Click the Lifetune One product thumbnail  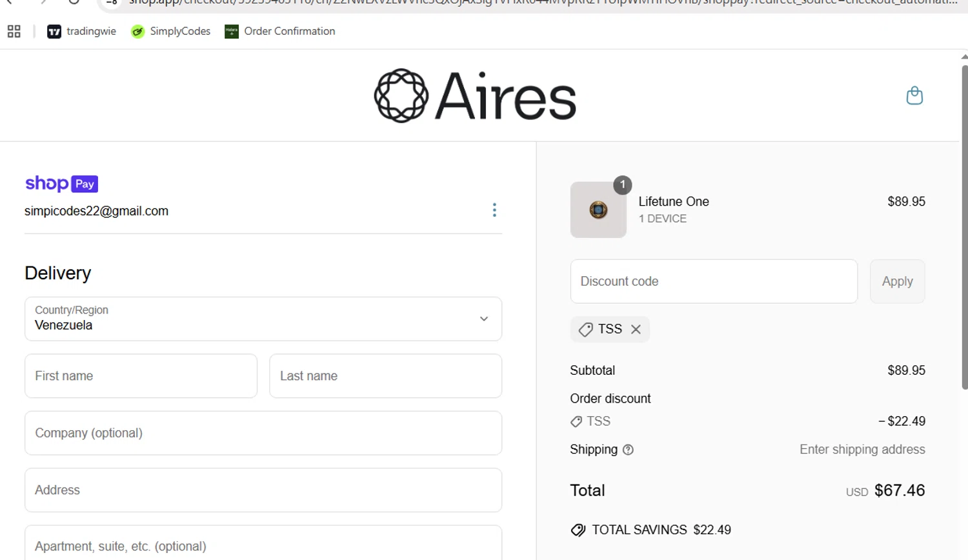pyautogui.click(x=598, y=210)
